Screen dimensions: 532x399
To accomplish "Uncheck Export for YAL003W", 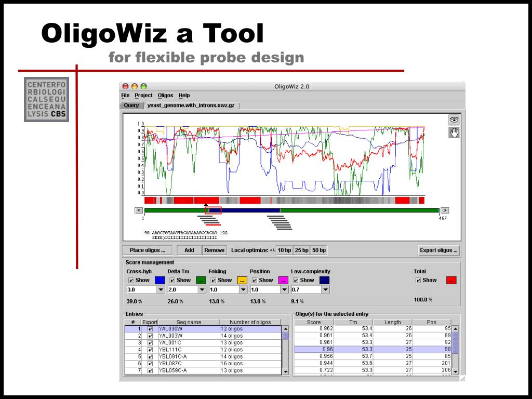I will pyautogui.click(x=150, y=336).
